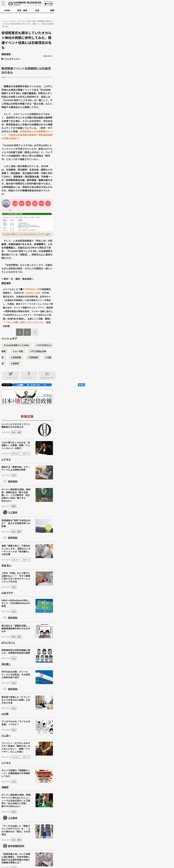
Task: Open the PDFの生みの親 チャールズ・ゲシキ article
Action: click(x=16, y=675)
